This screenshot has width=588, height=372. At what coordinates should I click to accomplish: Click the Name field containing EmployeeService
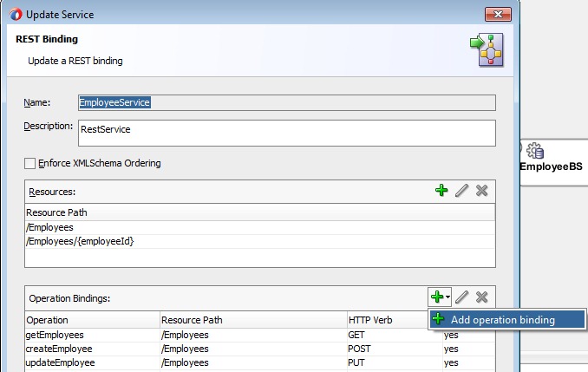286,102
